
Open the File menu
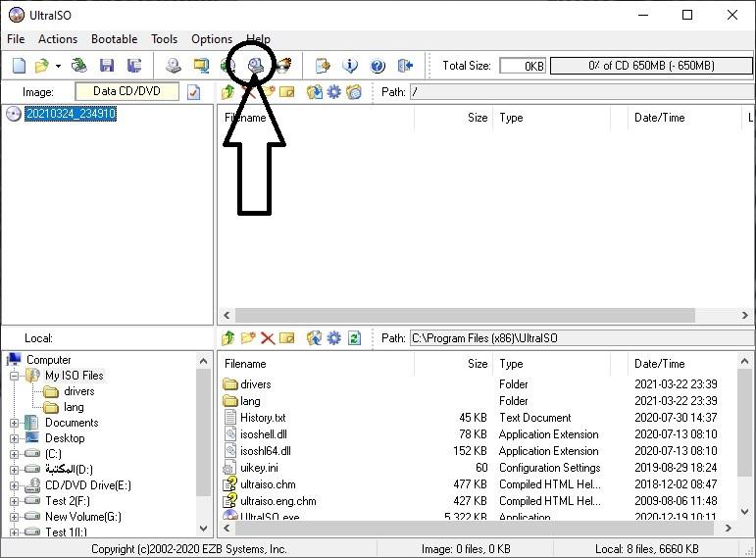(16, 39)
